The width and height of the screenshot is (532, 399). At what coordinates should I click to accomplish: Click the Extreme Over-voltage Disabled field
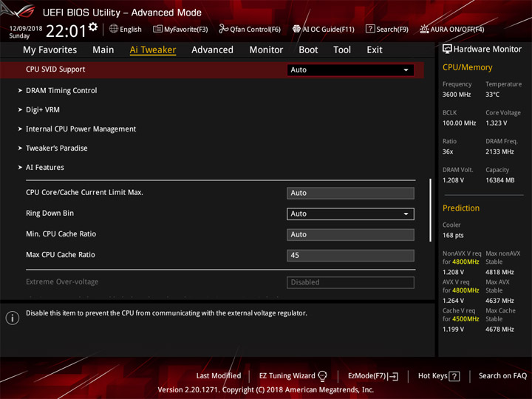point(350,282)
